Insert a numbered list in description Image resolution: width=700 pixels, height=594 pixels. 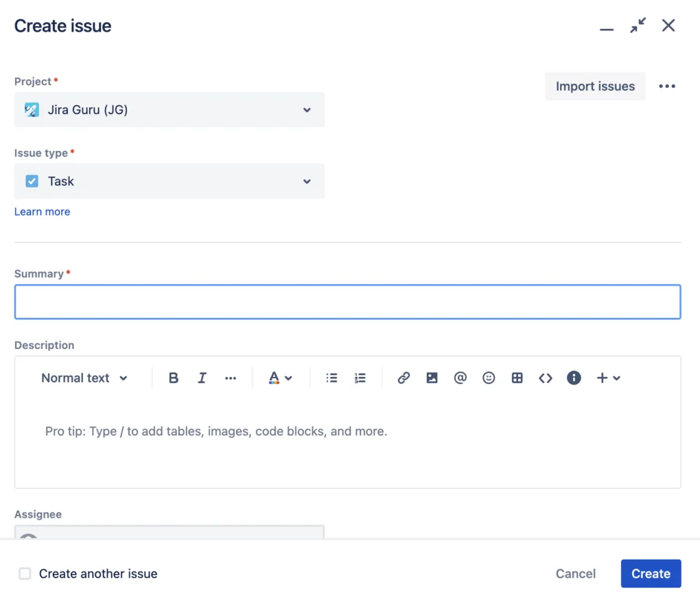[x=360, y=378]
